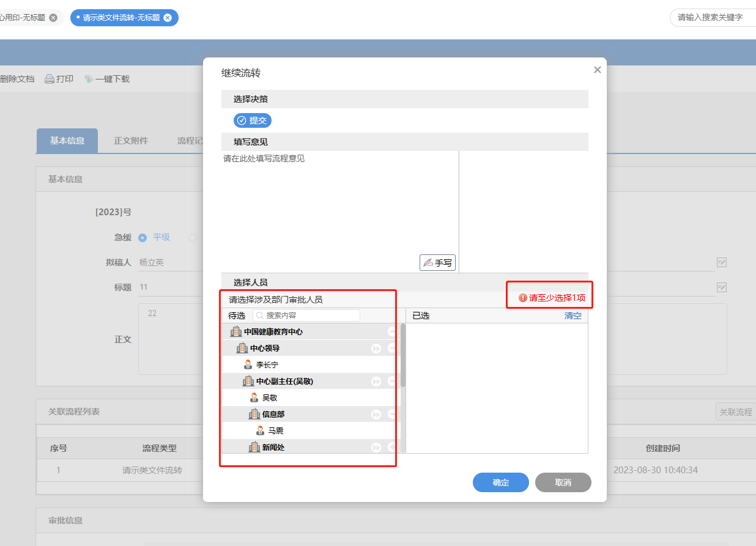Click the 创建时间 column header
756x546 pixels.
[663, 448]
